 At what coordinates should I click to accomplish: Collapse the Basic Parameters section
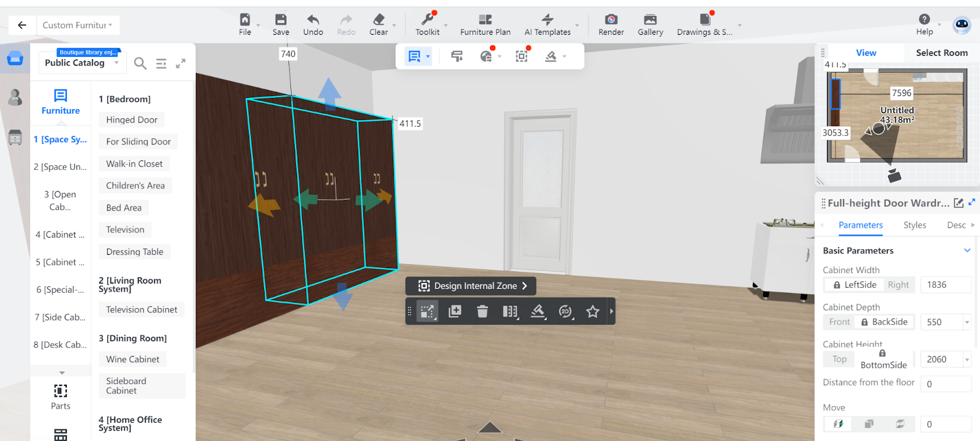[967, 251]
